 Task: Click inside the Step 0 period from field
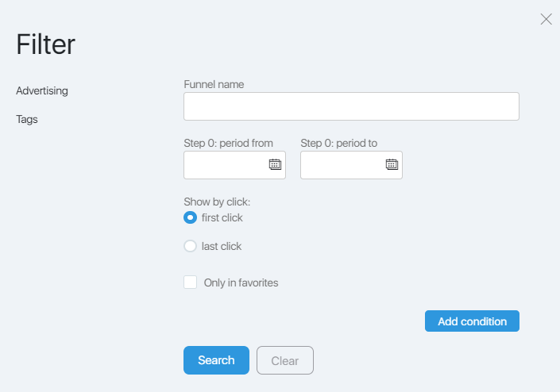[x=234, y=165]
